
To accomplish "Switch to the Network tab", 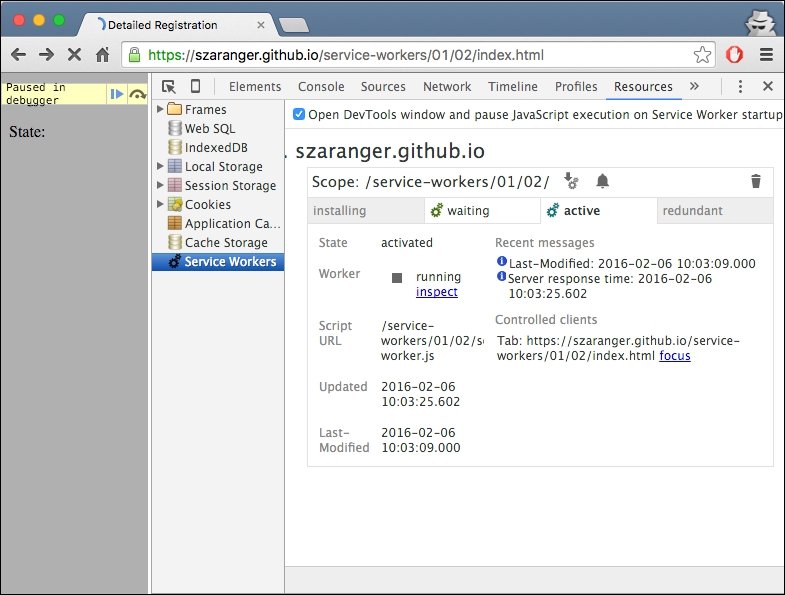I will (447, 87).
